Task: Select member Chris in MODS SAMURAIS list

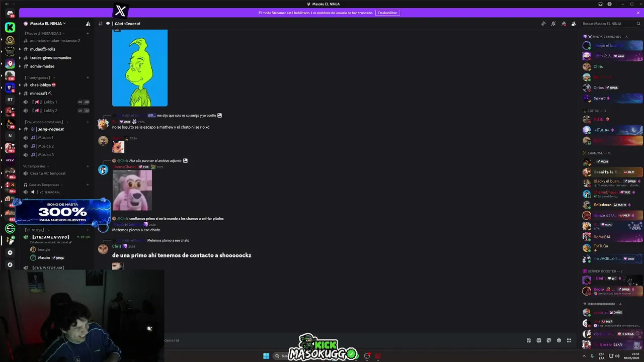Action: click(613, 66)
